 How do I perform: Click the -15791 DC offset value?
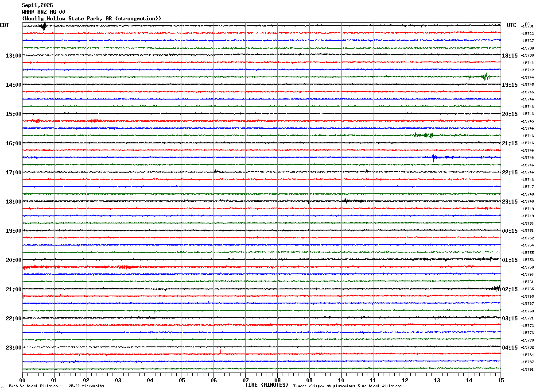(527, 369)
